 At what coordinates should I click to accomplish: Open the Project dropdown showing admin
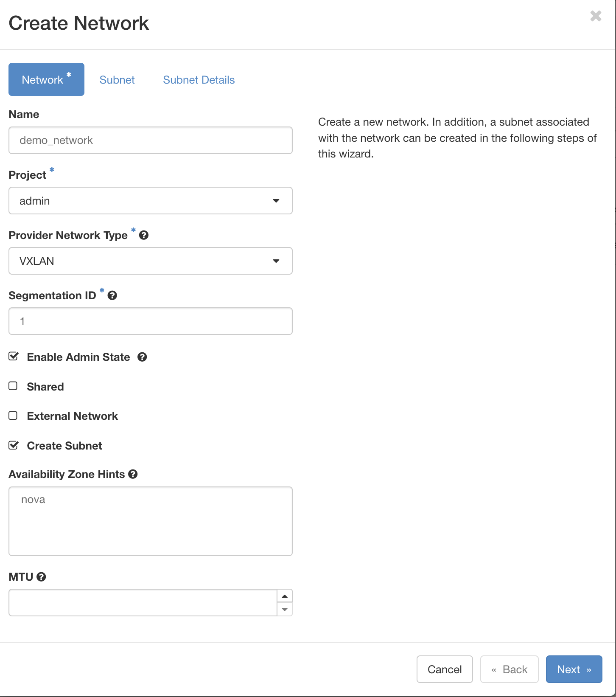click(x=150, y=201)
